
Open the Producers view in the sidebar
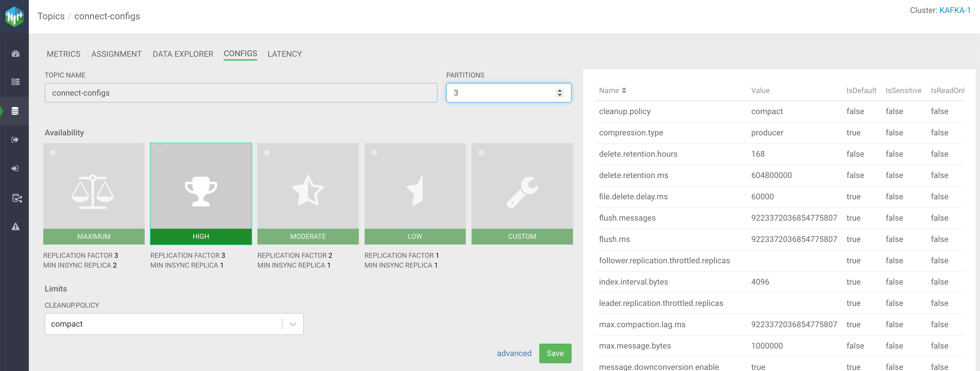[x=15, y=169]
